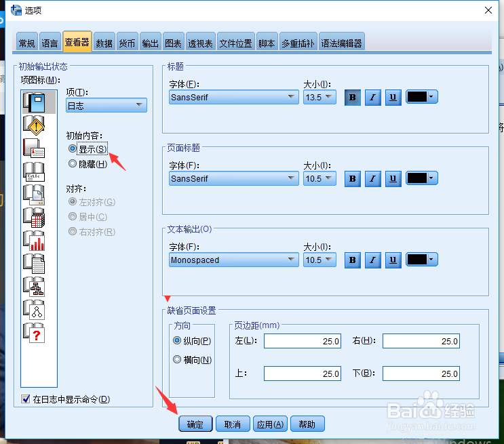Click the 取消 button

click(233, 424)
